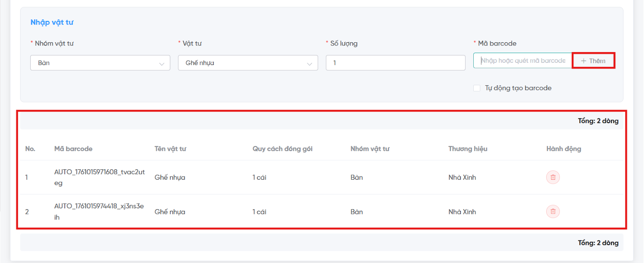Click the No. column header
This screenshot has width=644, height=263.
30,149
